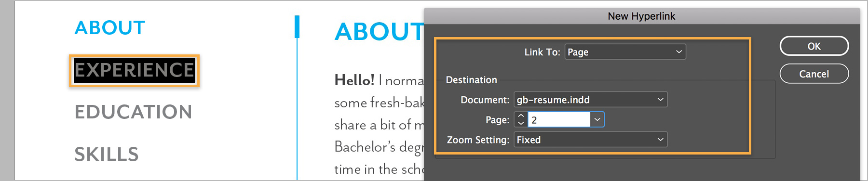
Task: Click the SKILLS sidebar item
Action: click(x=107, y=155)
